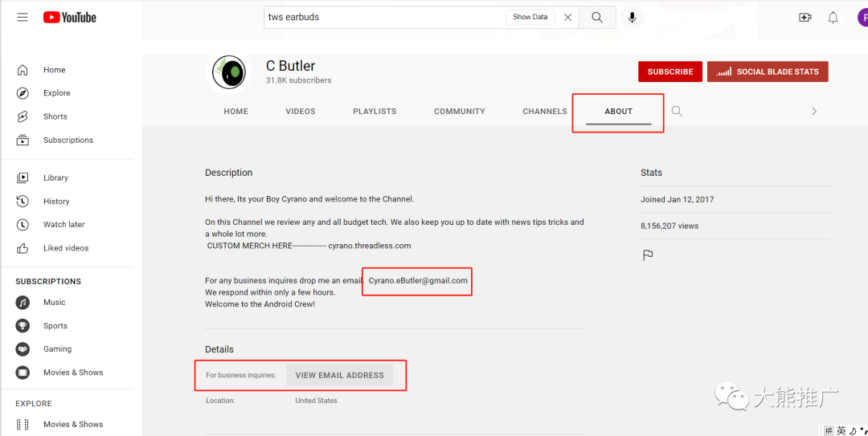Click the Movies & Shows label under Explore
This screenshot has height=436, width=868.
click(x=73, y=425)
